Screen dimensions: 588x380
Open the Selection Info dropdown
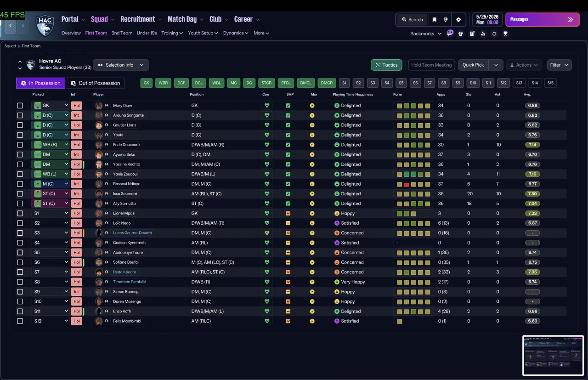(121, 65)
